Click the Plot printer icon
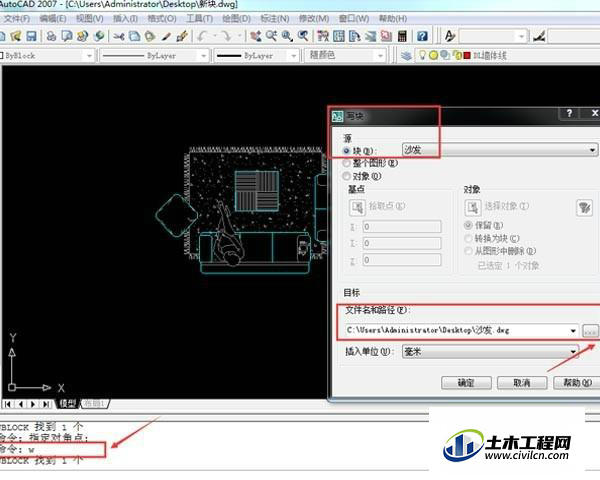 pyautogui.click(x=51, y=36)
